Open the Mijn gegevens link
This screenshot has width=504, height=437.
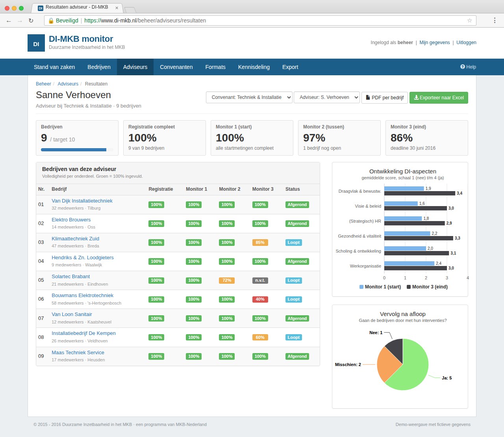[435, 43]
